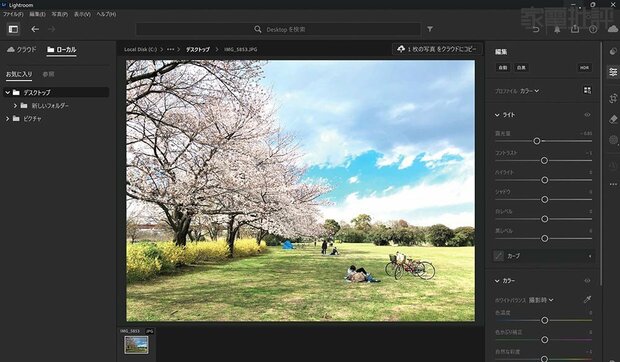This screenshot has height=362, width=620.
Task: Expand the カーブ panel arrow
Action: coord(590,256)
